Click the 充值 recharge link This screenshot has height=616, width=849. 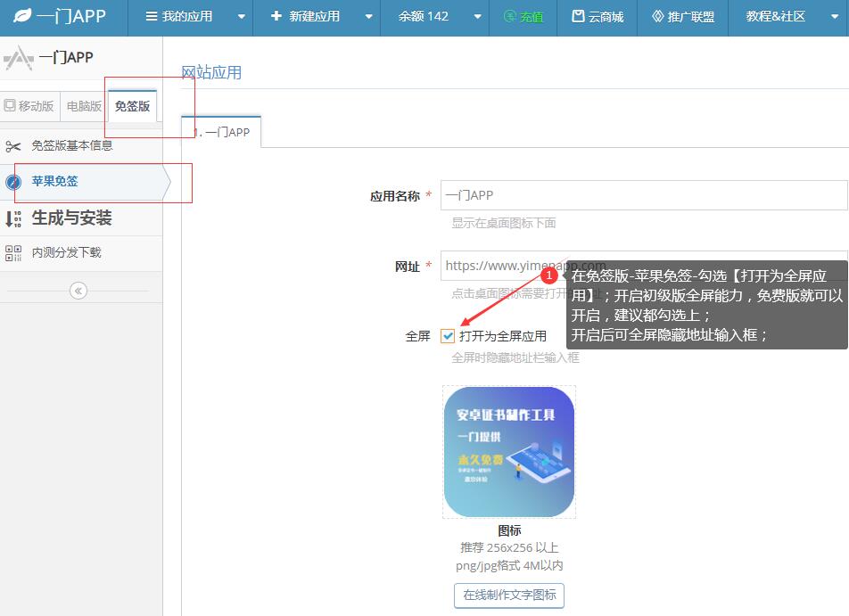[523, 18]
